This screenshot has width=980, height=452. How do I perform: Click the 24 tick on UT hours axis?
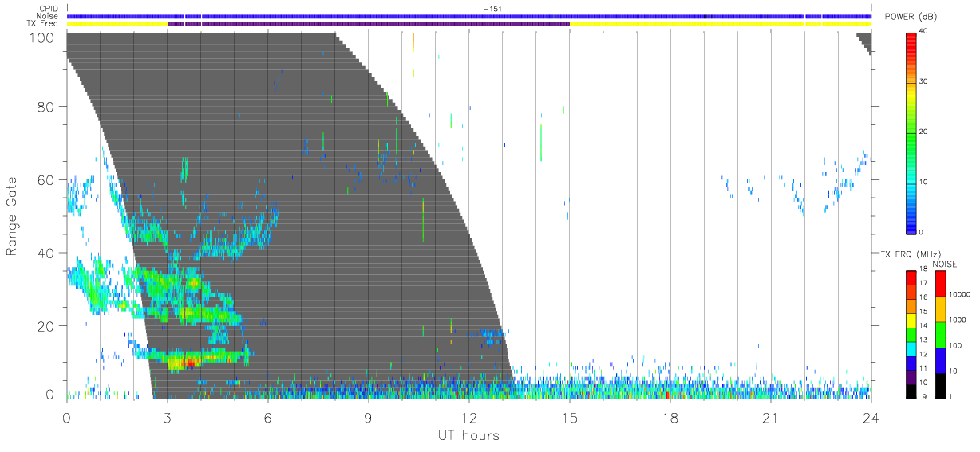click(871, 417)
